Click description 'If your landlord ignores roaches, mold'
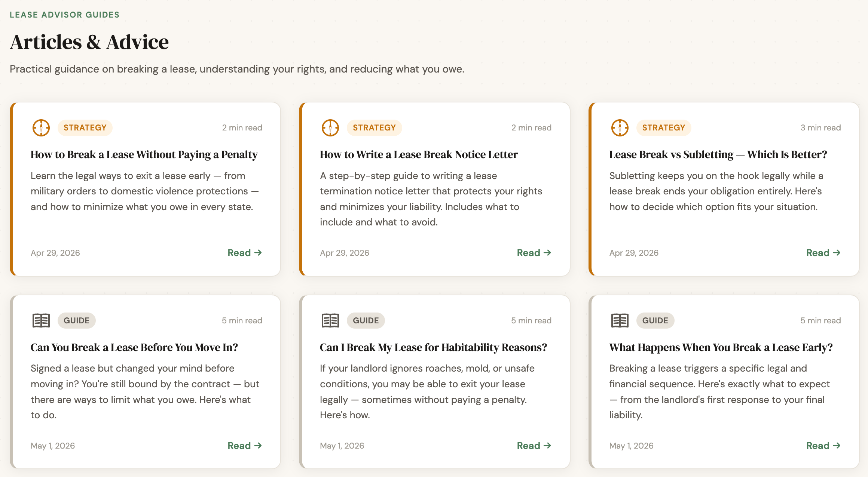 pos(427,392)
